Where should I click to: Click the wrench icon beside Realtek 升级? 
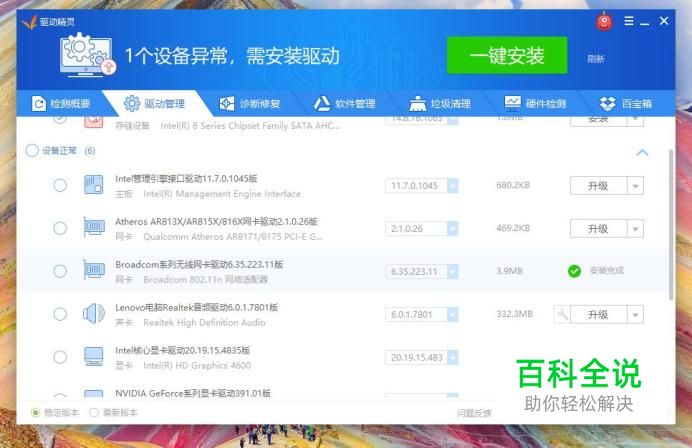point(562,314)
